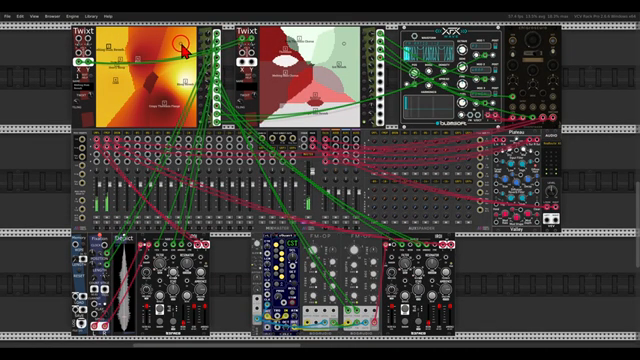Click the Plateau Decay knob
The height and width of the screenshot is (360, 640).
click(527, 179)
